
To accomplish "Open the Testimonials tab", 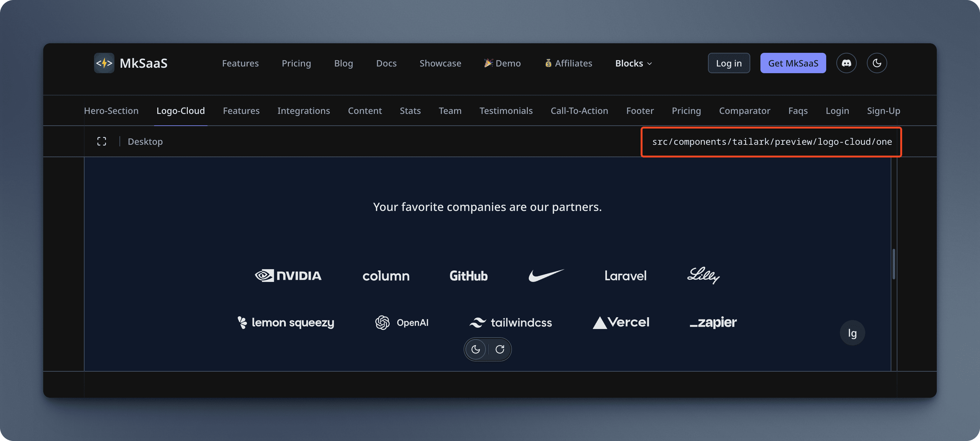I will 506,111.
